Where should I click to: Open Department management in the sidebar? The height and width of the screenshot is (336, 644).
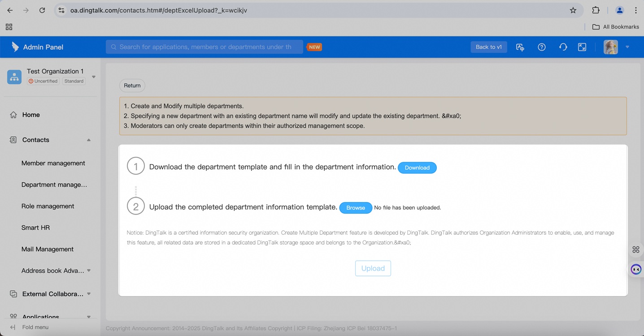[54, 185]
